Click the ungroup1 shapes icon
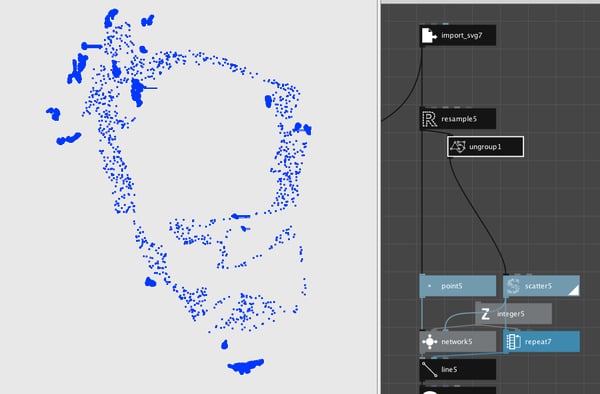The width and height of the screenshot is (600, 394). point(458,147)
